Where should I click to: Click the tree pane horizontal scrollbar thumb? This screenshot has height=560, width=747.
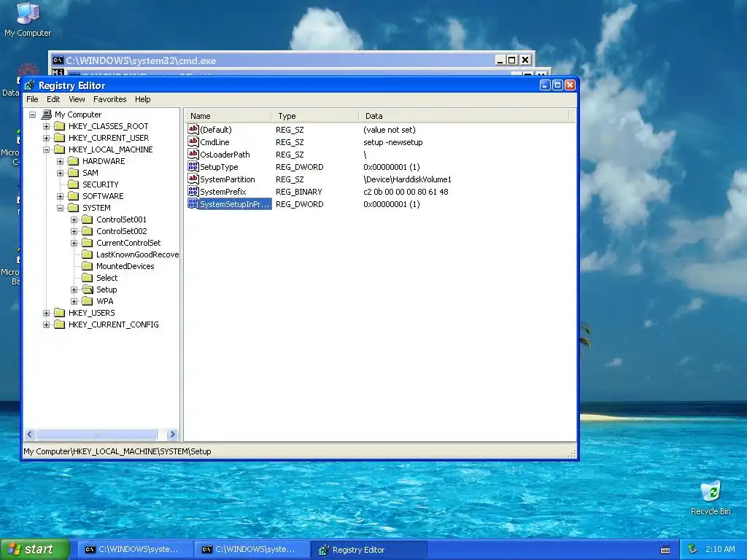[97, 435]
